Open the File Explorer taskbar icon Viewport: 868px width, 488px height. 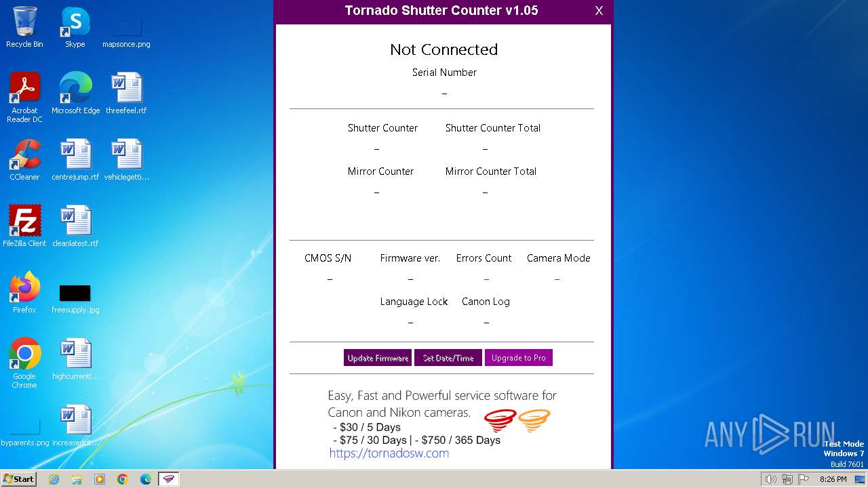[x=77, y=479]
